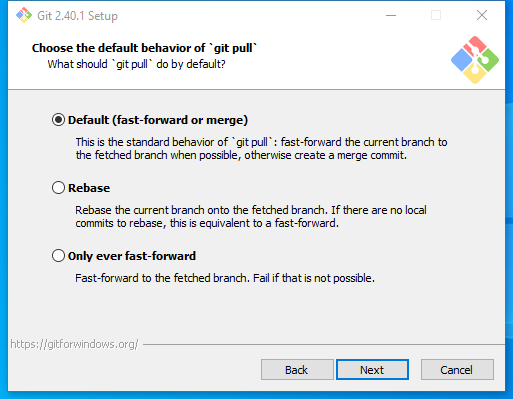
Task: Open the gitforwindows.org link
Action: pyautogui.click(x=74, y=344)
